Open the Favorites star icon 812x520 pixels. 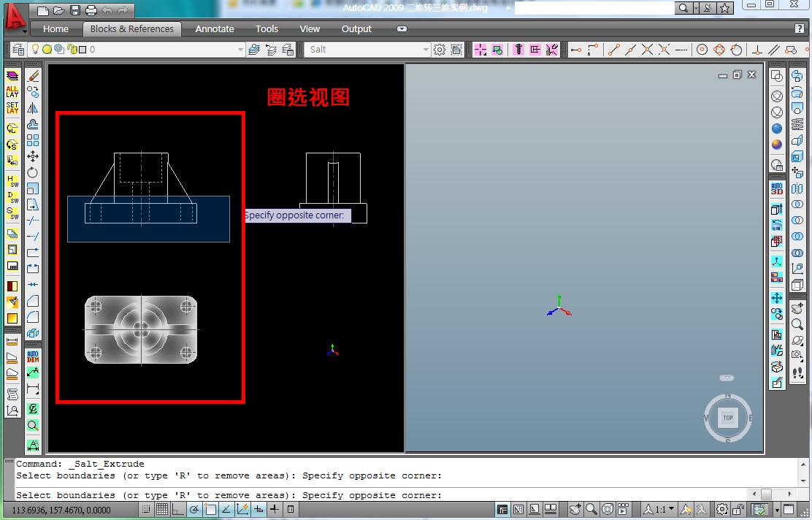click(724, 8)
